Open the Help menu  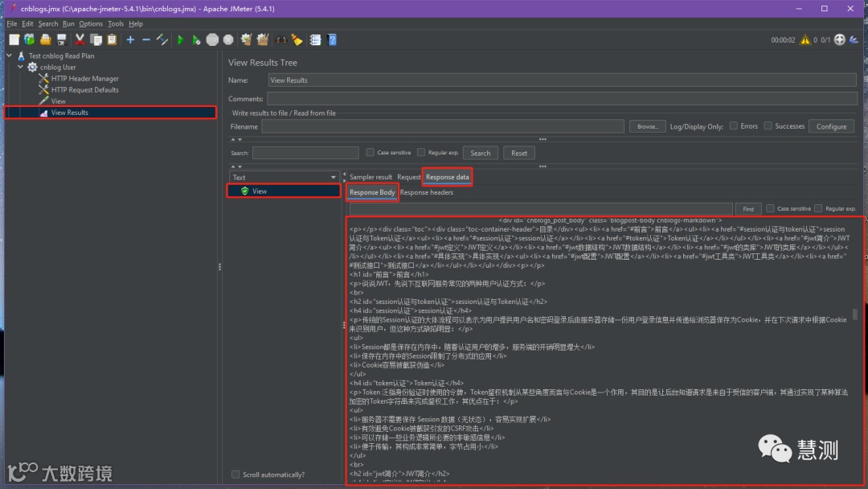(136, 24)
